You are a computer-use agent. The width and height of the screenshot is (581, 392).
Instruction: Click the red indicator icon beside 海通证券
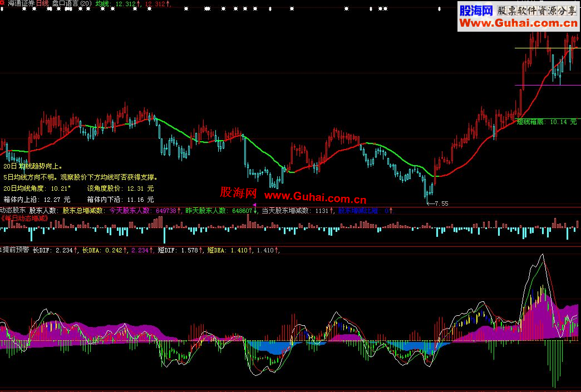point(2,2)
